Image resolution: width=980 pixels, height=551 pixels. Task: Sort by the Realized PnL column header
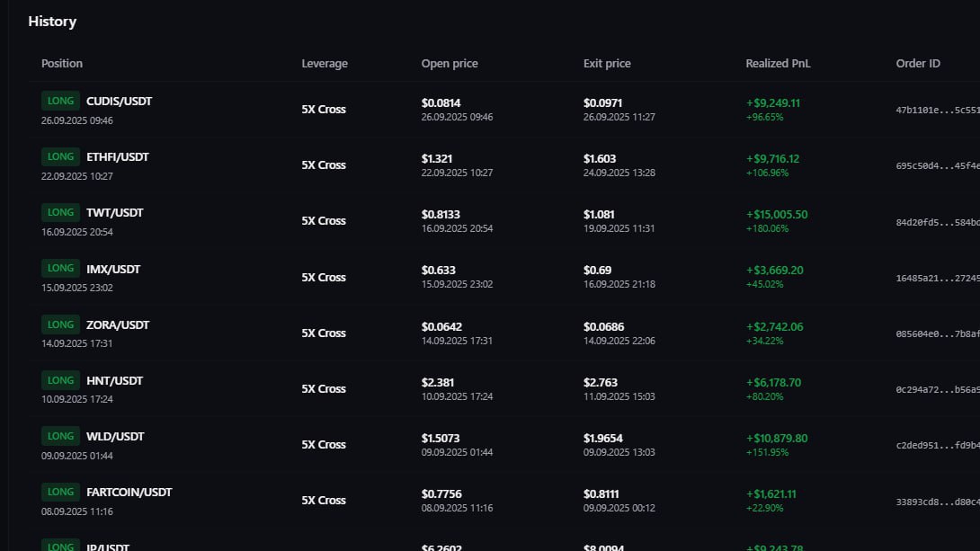pyautogui.click(x=778, y=63)
